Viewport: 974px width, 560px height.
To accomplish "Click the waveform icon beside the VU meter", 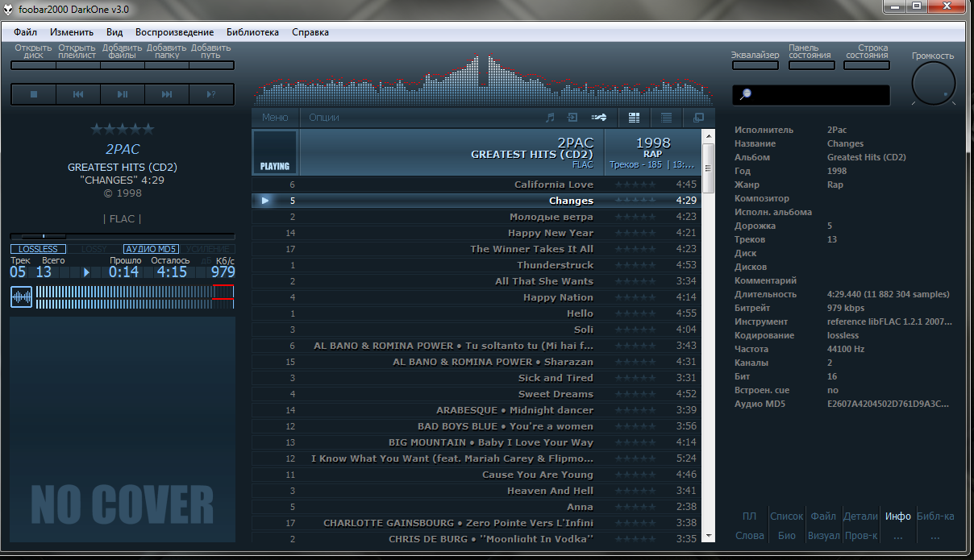I will coord(22,297).
